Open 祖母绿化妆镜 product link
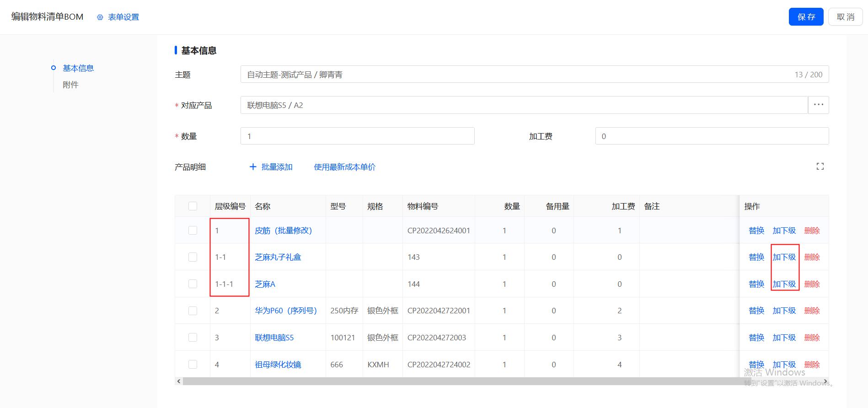 coord(278,365)
